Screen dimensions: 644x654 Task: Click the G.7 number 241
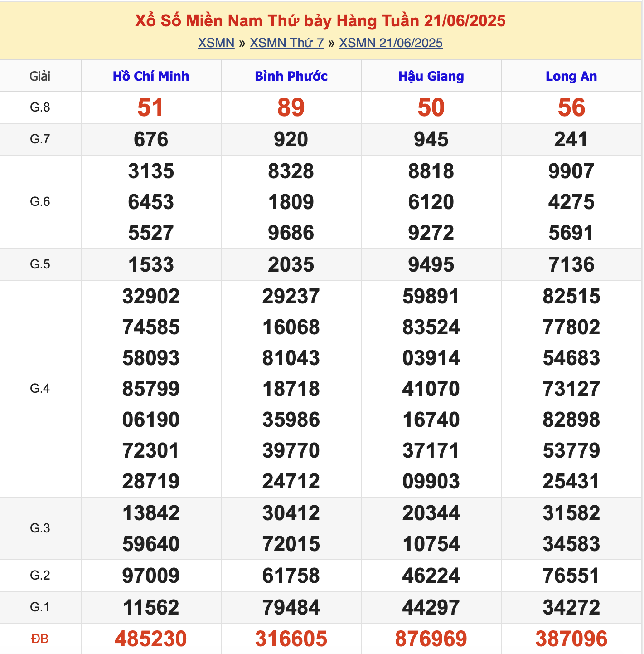571,139
